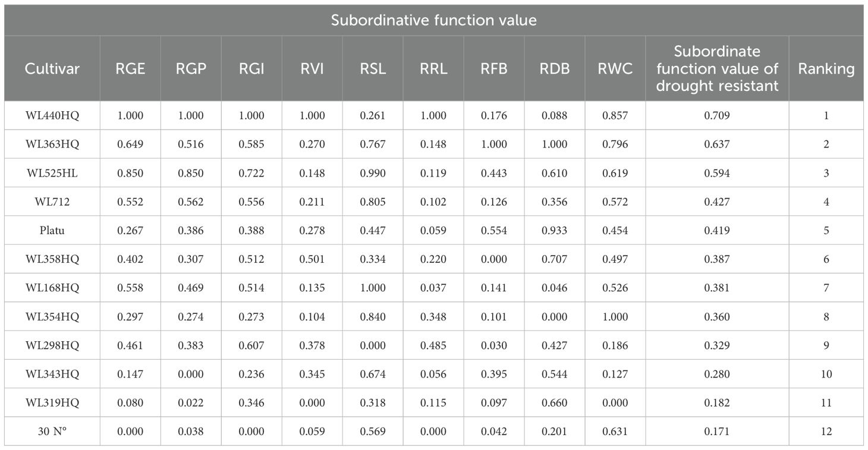Select the '30 N°' cultivar cell
Viewport: 868px width, 450px height.
tap(52, 432)
